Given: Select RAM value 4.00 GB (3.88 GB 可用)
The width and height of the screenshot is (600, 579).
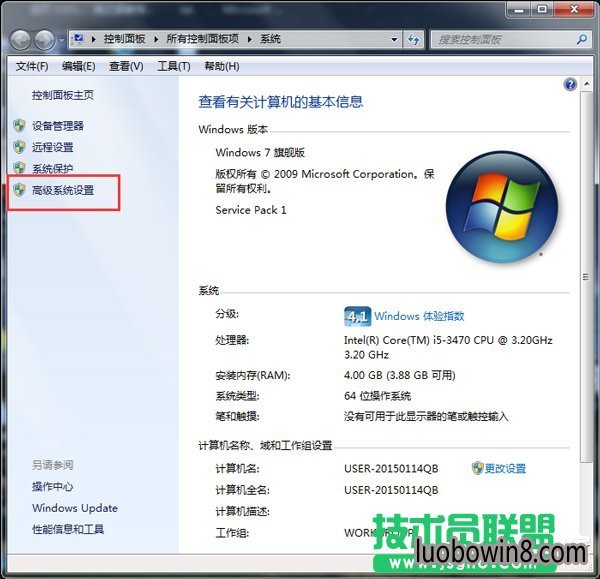Looking at the screenshot, I should pyautogui.click(x=399, y=375).
